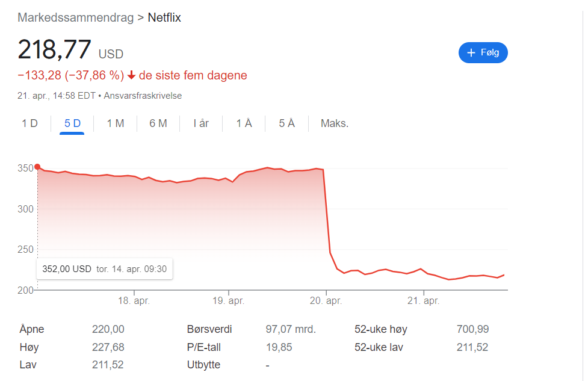The image size is (588, 381).
Task: Click the Markedssammendrag breadcrumb link
Action: click(x=75, y=17)
